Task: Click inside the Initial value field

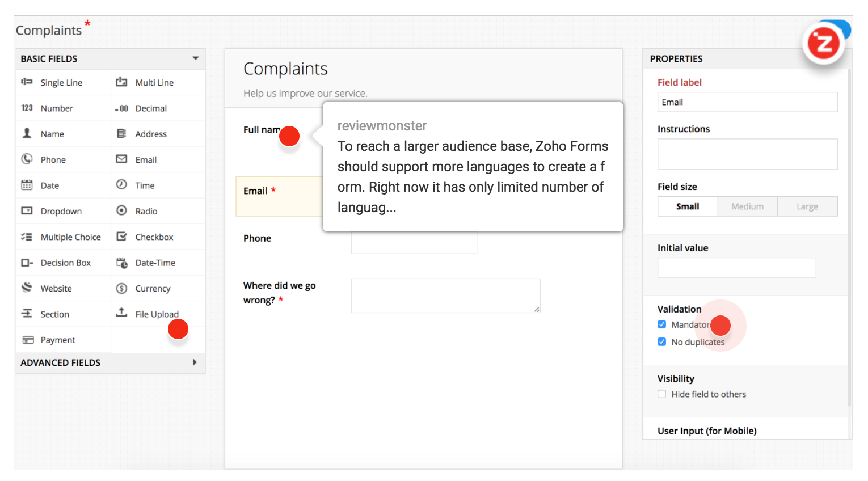Action: [736, 267]
